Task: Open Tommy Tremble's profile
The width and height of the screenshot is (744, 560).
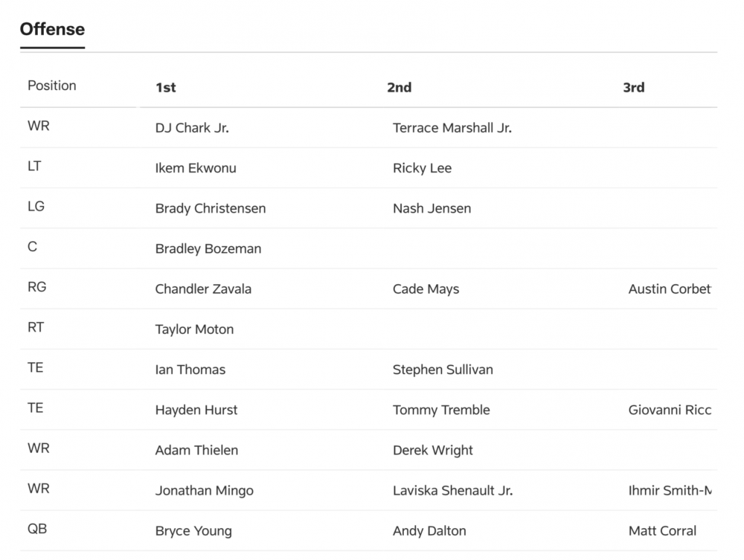Action: tap(441, 410)
